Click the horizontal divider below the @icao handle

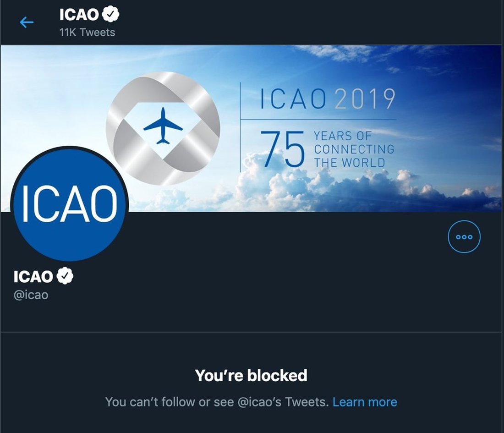[252, 332]
